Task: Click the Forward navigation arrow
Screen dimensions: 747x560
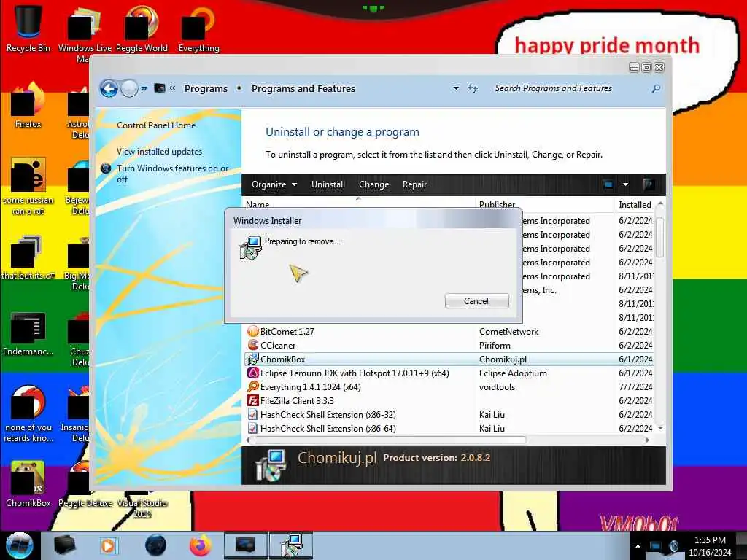Action: [x=129, y=88]
